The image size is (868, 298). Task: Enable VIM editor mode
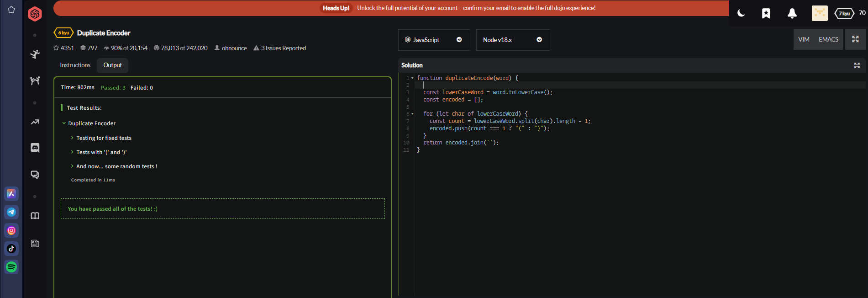[x=804, y=40]
